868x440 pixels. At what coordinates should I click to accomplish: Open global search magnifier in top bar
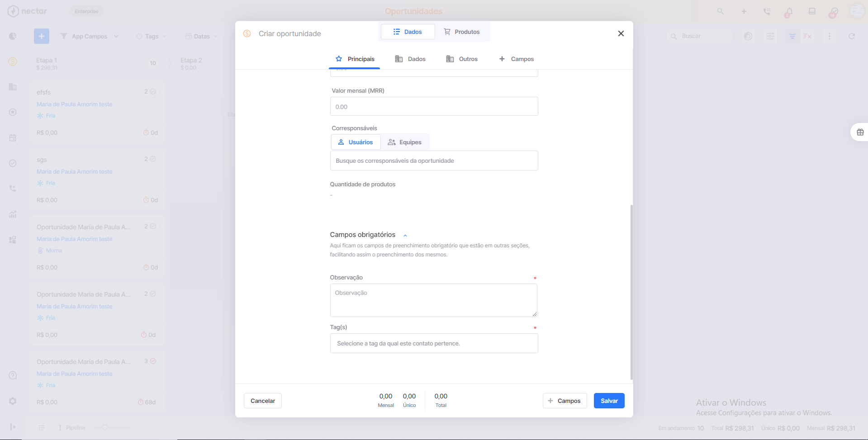click(x=720, y=11)
